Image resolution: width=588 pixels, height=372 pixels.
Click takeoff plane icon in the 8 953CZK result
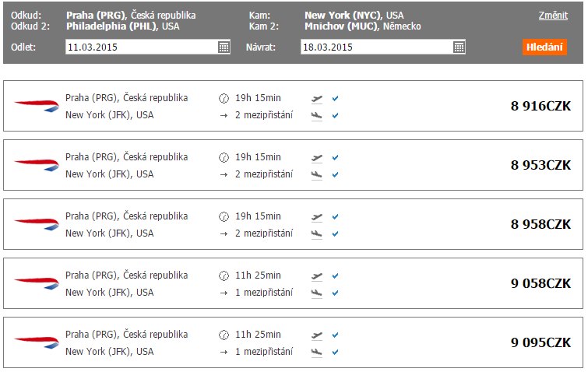pos(317,158)
